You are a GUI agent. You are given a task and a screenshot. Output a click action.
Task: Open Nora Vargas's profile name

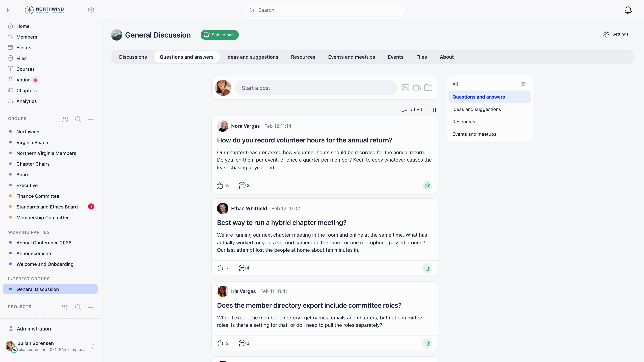(x=245, y=126)
